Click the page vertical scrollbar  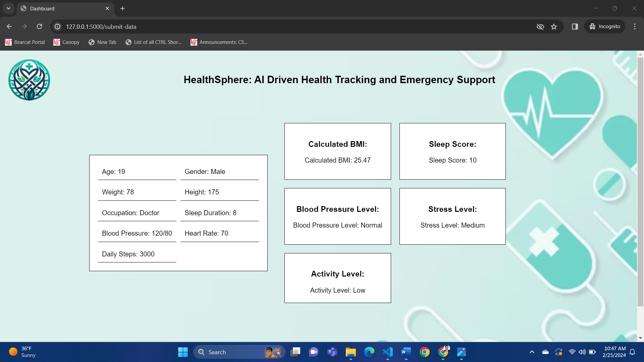pyautogui.click(x=640, y=181)
